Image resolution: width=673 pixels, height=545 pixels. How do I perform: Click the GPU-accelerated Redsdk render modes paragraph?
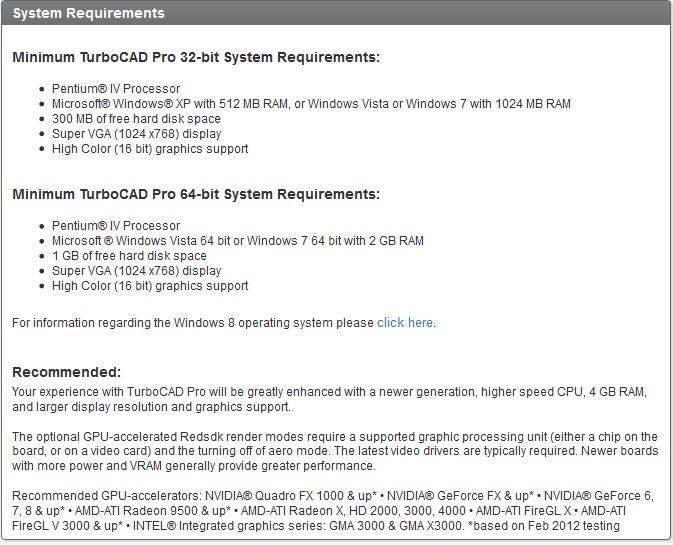pyautogui.click(x=335, y=451)
